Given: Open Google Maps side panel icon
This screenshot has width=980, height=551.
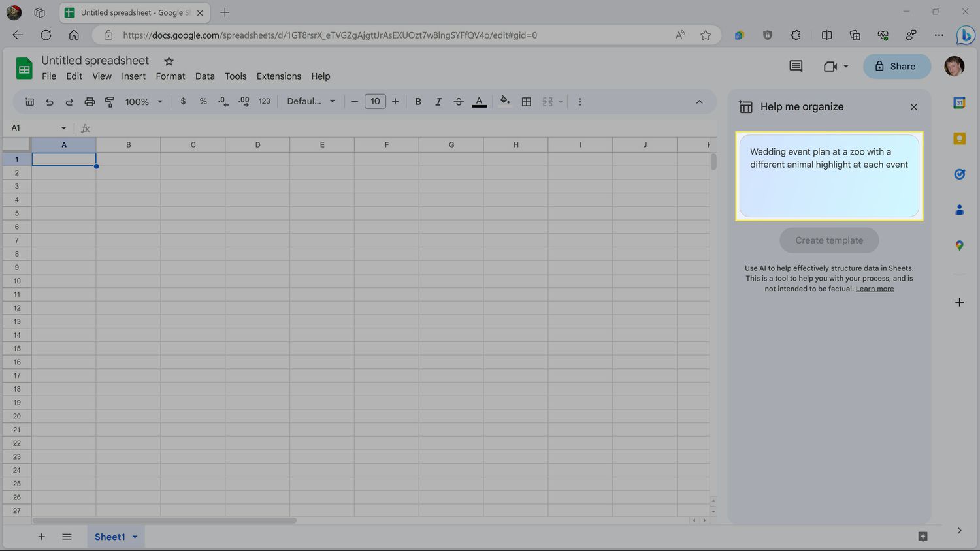Looking at the screenshot, I should [x=959, y=245].
